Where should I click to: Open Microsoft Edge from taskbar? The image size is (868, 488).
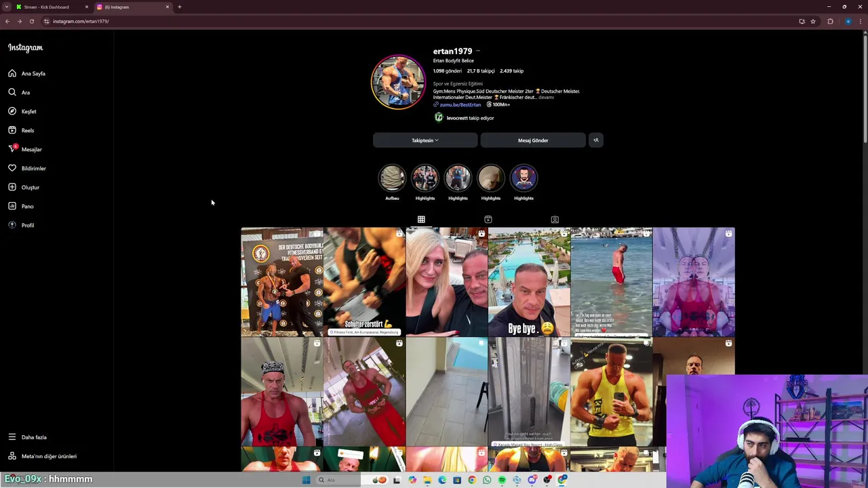click(x=442, y=480)
